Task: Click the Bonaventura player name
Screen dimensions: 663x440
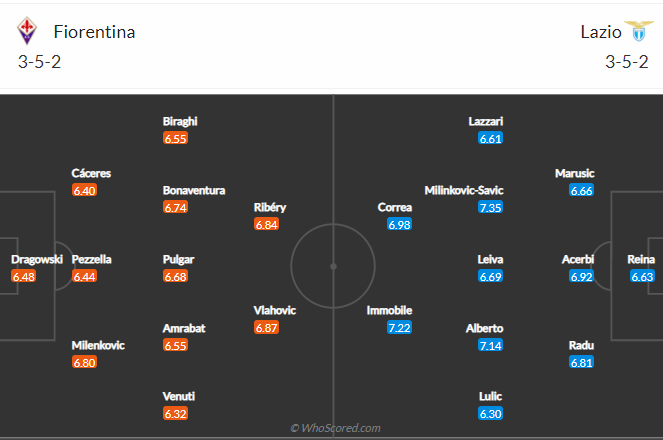Action: click(x=194, y=190)
